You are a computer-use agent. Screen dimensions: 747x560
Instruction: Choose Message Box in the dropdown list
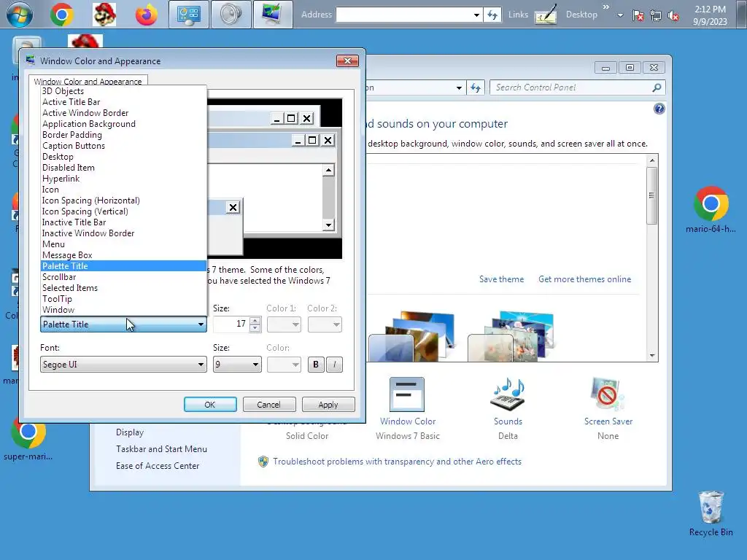[123, 255]
